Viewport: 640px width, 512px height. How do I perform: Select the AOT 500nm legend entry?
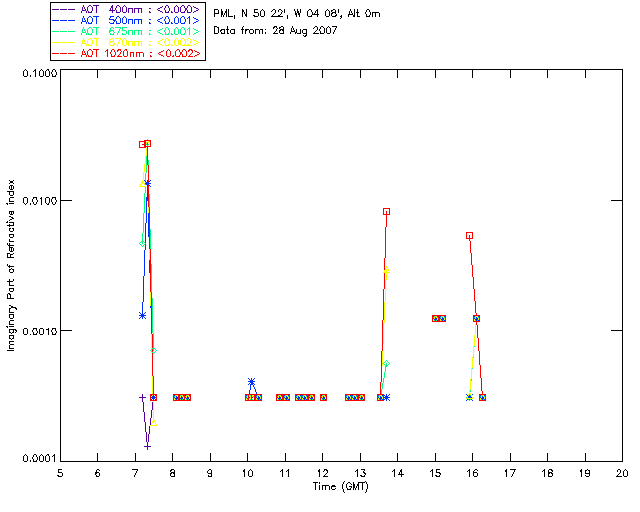click(127, 20)
